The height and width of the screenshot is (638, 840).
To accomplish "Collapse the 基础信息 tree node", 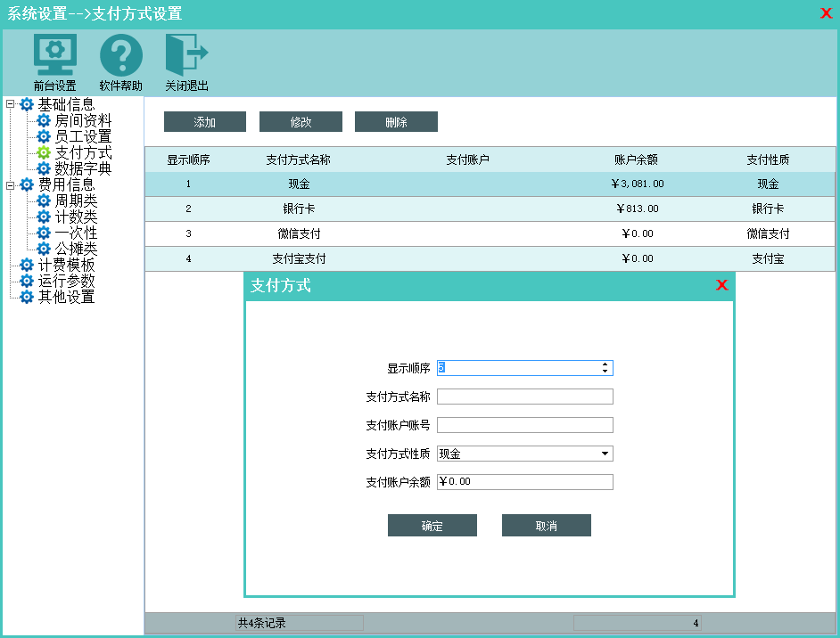I will 11,104.
